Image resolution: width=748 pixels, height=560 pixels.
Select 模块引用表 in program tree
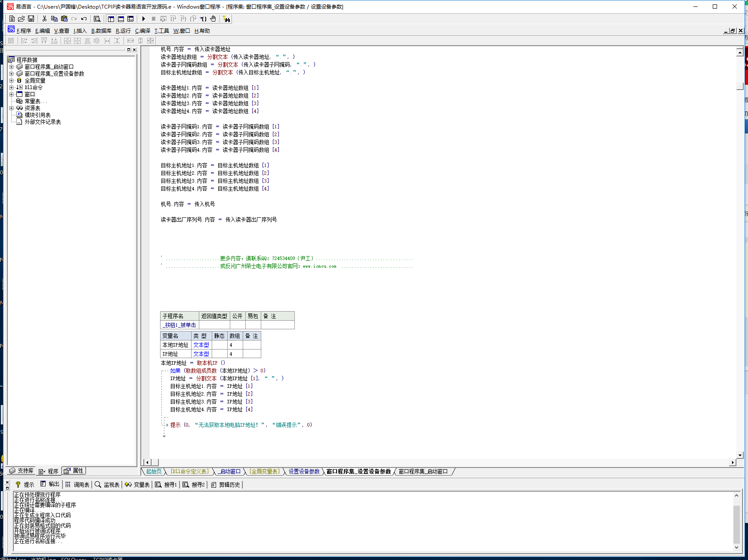[x=37, y=115]
